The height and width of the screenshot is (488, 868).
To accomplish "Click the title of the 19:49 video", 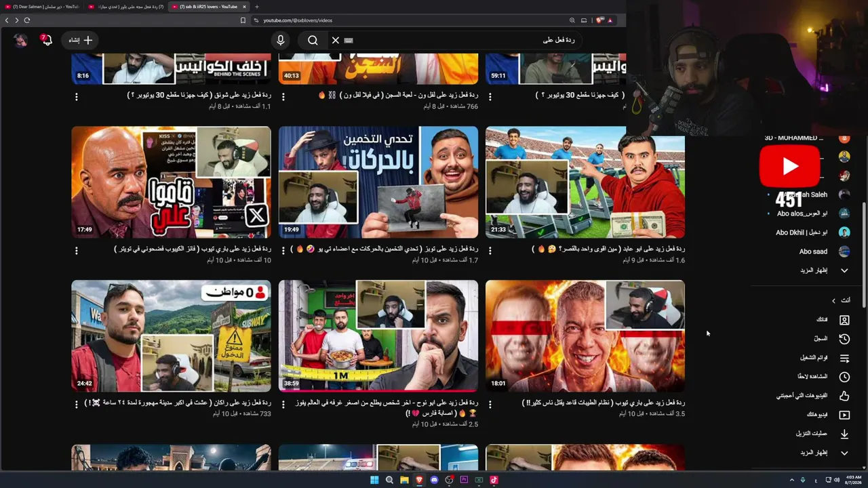I will 384,249.
